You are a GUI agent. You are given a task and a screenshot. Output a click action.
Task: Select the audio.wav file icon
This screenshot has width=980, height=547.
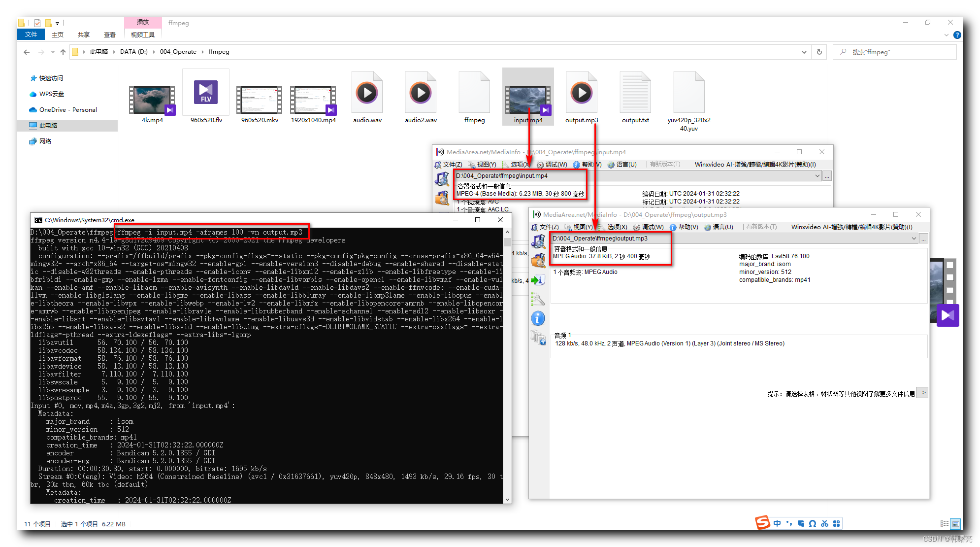coord(367,93)
